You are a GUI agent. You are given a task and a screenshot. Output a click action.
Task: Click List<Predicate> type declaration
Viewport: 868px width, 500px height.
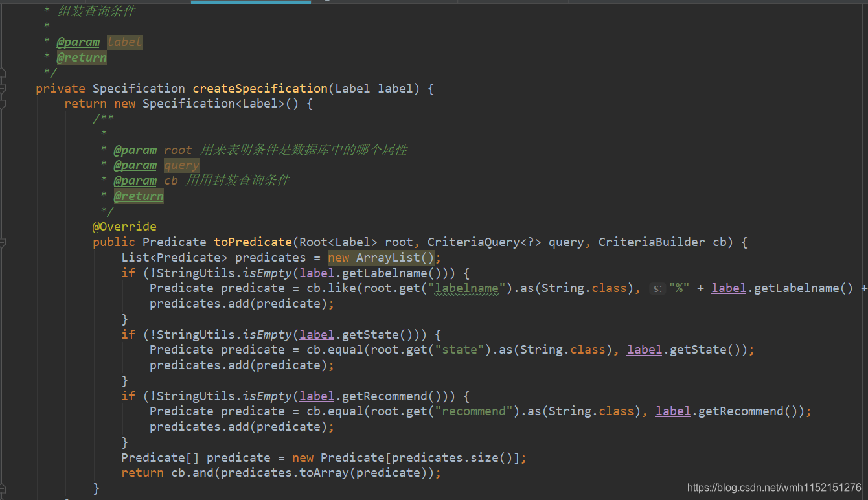click(174, 258)
